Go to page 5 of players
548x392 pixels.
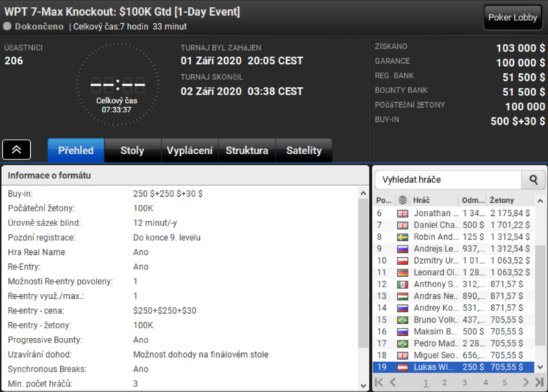coord(504,382)
